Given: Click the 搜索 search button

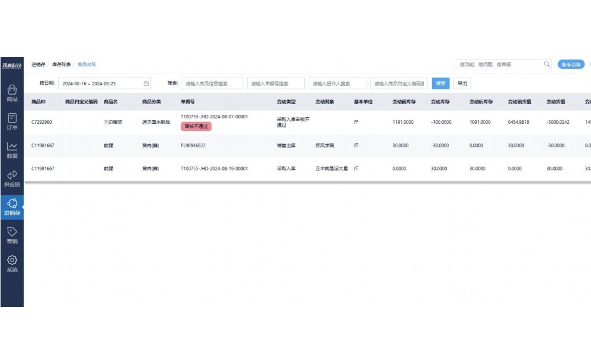Looking at the screenshot, I should point(441,83).
